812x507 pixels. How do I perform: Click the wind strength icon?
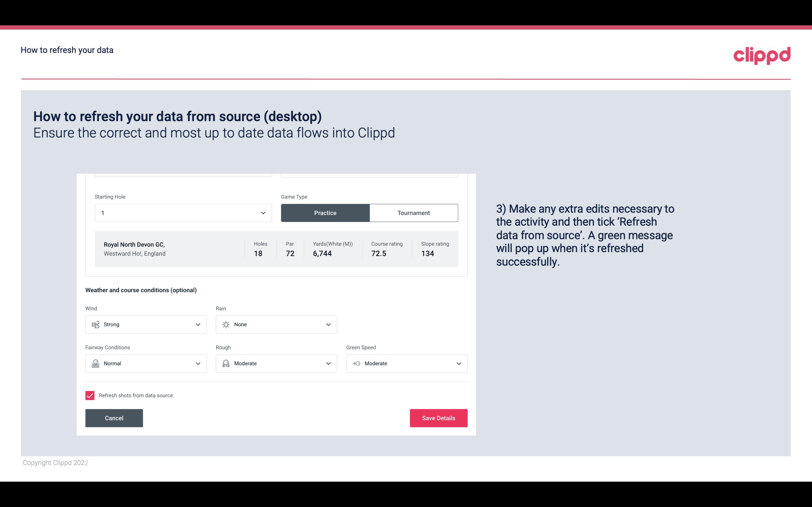click(95, 324)
